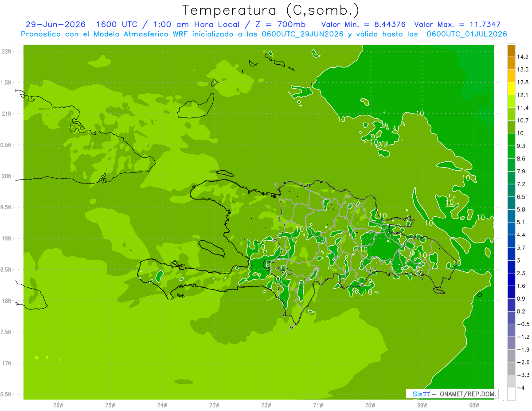Click the 13.5 value on color legend
Screen dimensions: 532x411
click(x=522, y=70)
